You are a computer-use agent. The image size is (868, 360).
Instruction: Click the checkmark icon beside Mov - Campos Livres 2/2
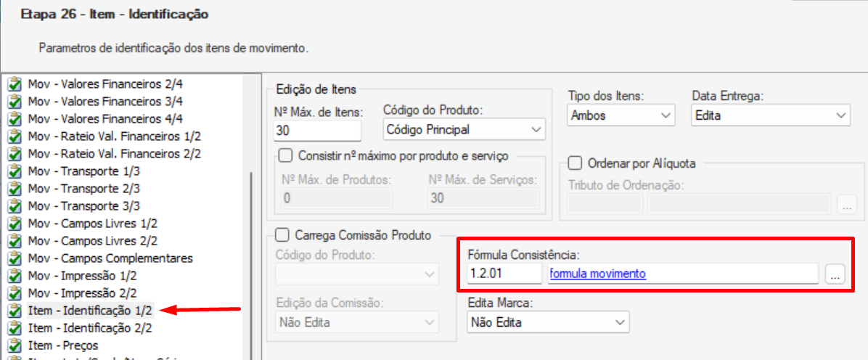(15, 242)
